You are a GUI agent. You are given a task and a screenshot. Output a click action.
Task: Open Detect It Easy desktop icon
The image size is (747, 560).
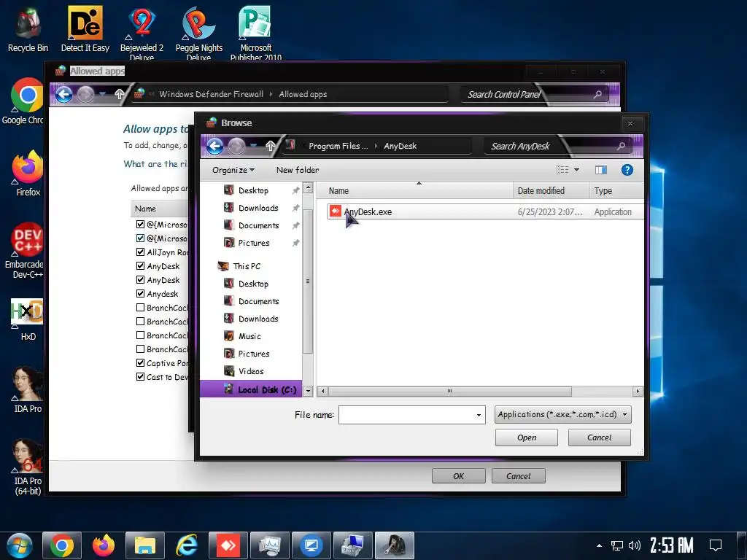85,28
